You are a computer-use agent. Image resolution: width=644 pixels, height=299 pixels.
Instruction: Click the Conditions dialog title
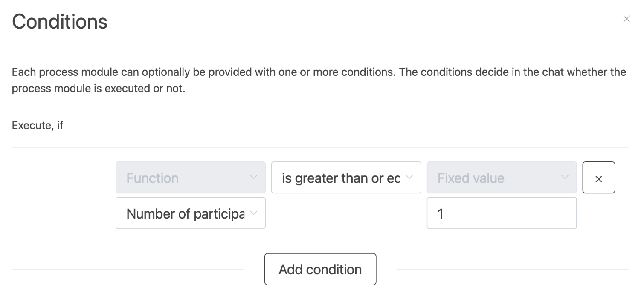60,22
